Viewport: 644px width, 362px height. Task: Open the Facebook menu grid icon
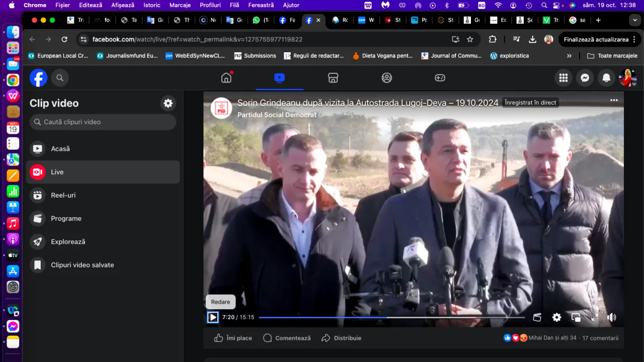563,78
